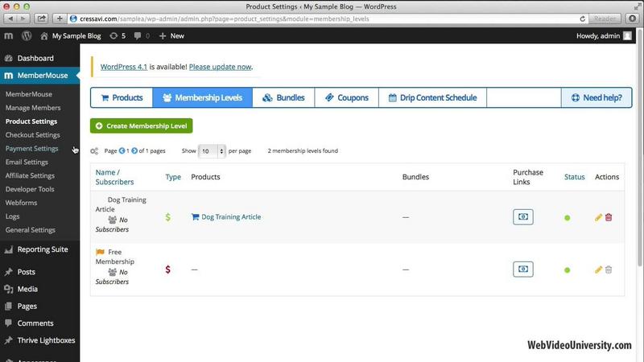Screen dimensions: 644x362
Task: Click the MemberMouse logo in admin bar
Action: (9, 36)
